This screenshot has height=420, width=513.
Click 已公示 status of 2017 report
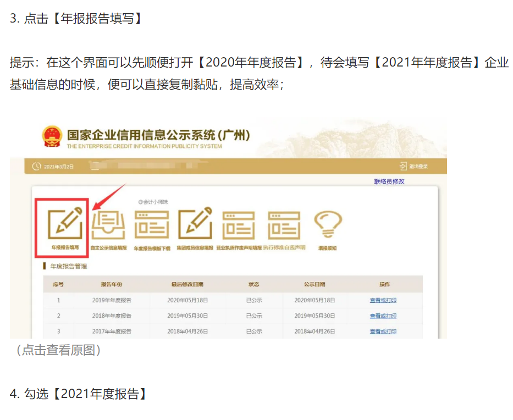coord(254,331)
